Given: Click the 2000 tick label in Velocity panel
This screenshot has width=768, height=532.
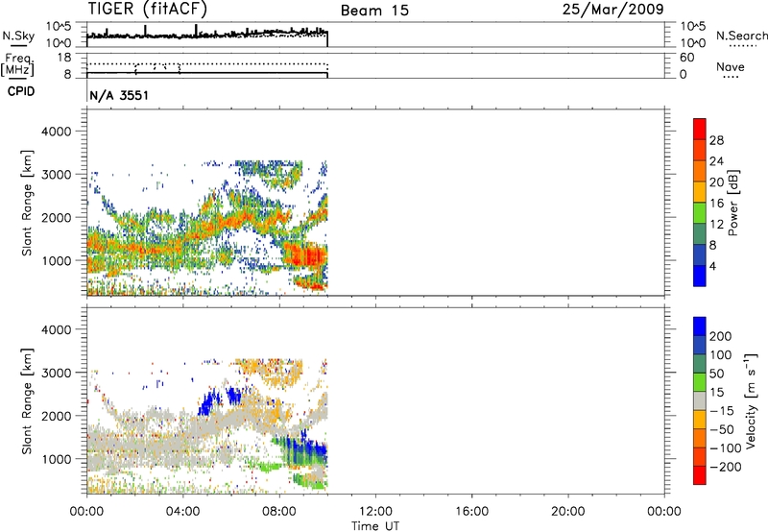Looking at the screenshot, I should pyautogui.click(x=56, y=416).
